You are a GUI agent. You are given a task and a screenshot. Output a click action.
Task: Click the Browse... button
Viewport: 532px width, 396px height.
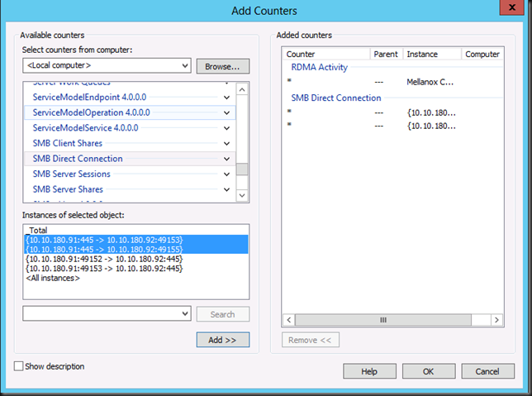coord(223,66)
